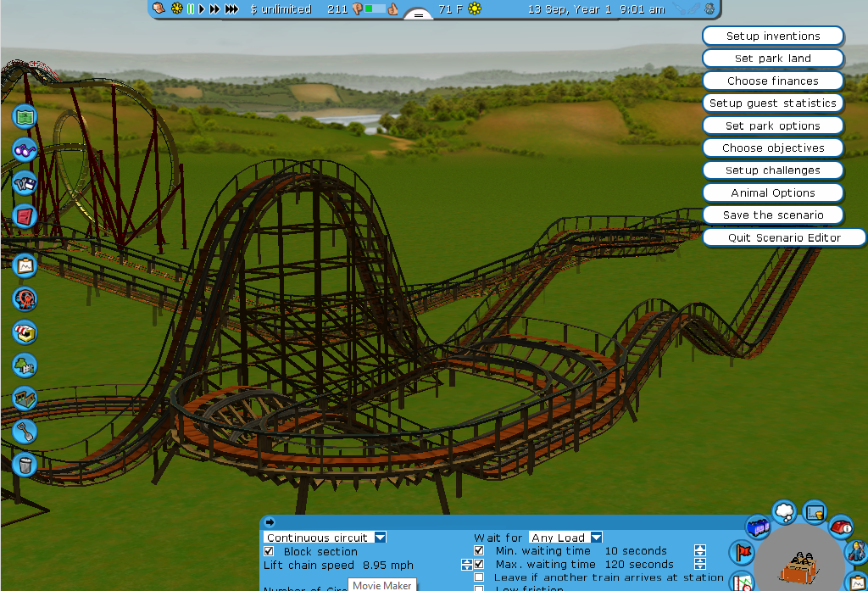Open the Continuous circuit mode dropdown
Screen dimensions: 868x591
pyautogui.click(x=381, y=538)
